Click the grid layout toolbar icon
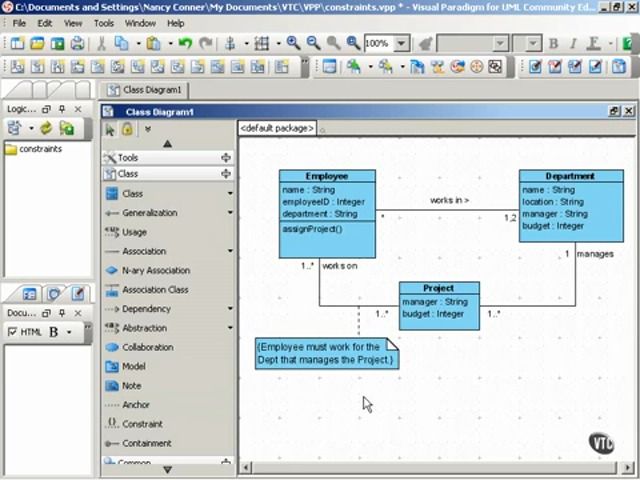The height and width of the screenshot is (480, 640). click(262, 43)
